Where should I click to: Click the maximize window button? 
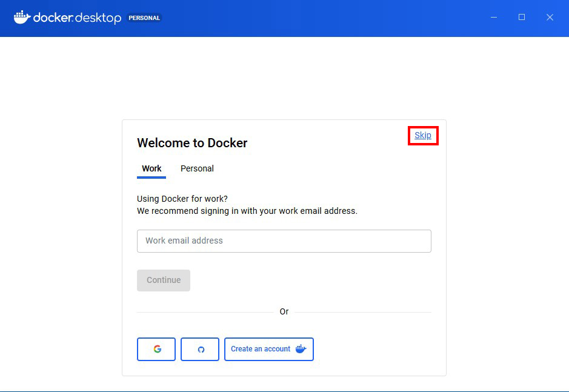coord(522,18)
